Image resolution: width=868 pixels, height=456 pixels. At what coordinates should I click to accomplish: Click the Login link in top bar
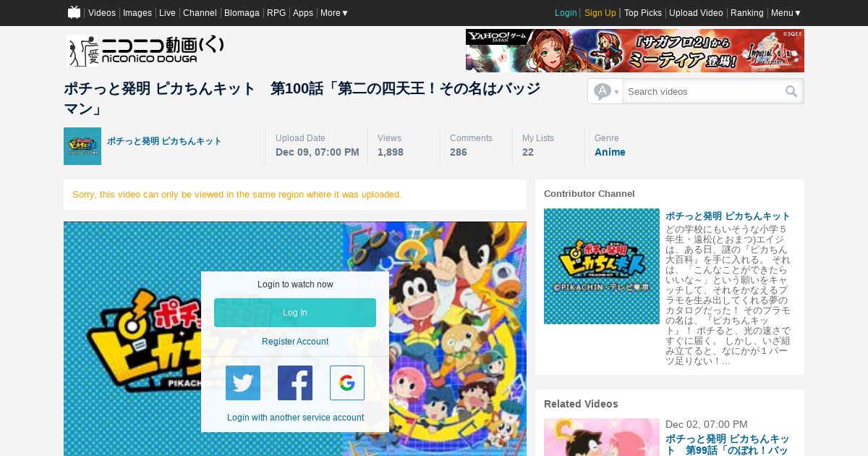[x=566, y=13]
